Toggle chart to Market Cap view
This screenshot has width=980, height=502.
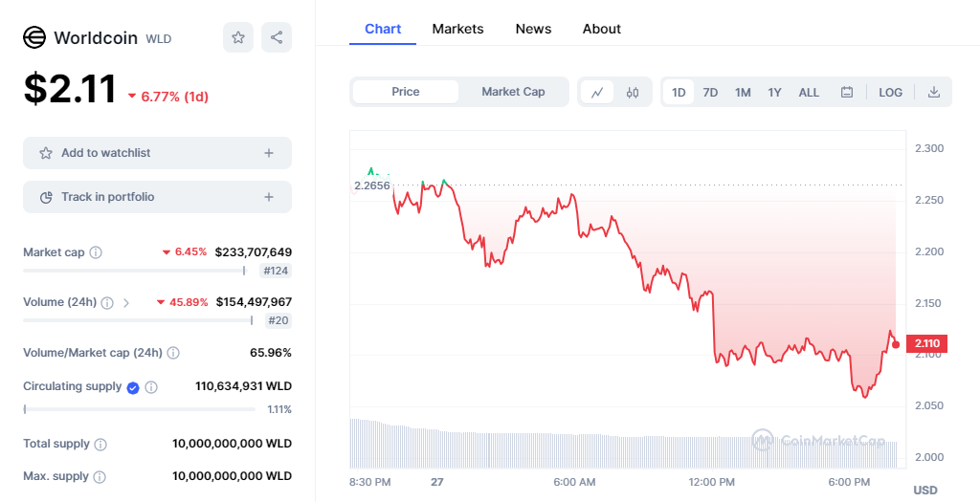[x=513, y=92]
